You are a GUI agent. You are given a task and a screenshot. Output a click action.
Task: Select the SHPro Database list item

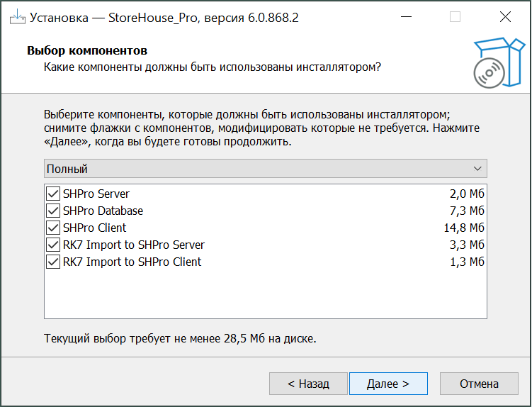click(x=103, y=211)
